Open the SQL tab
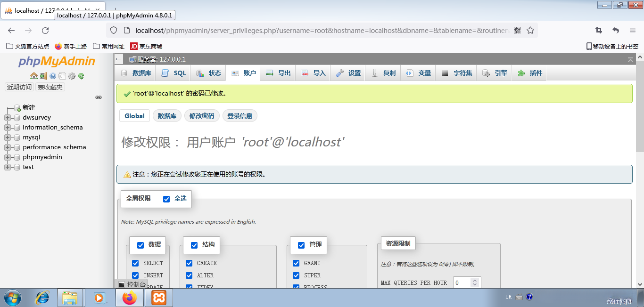The width and height of the screenshot is (644, 307). coord(174,73)
